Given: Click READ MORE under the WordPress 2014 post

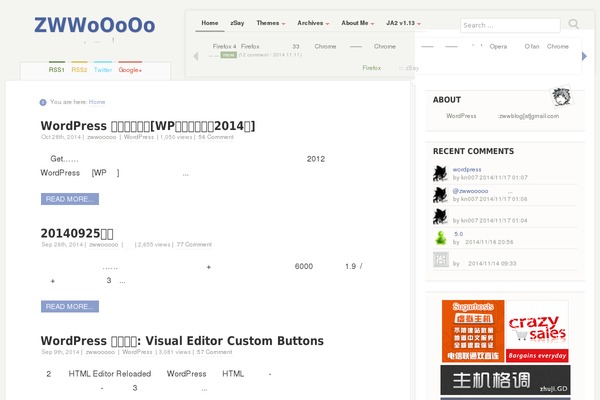Looking at the screenshot, I should (70, 199).
